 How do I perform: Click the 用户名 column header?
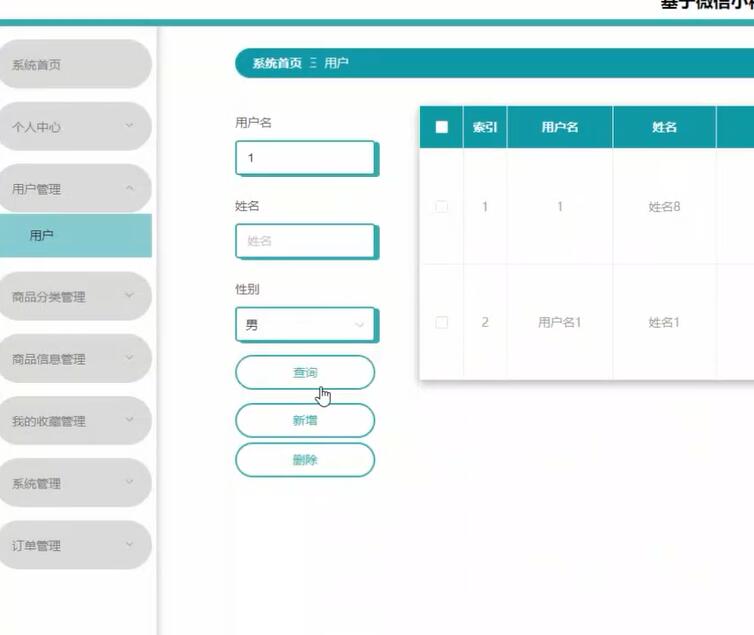point(559,127)
